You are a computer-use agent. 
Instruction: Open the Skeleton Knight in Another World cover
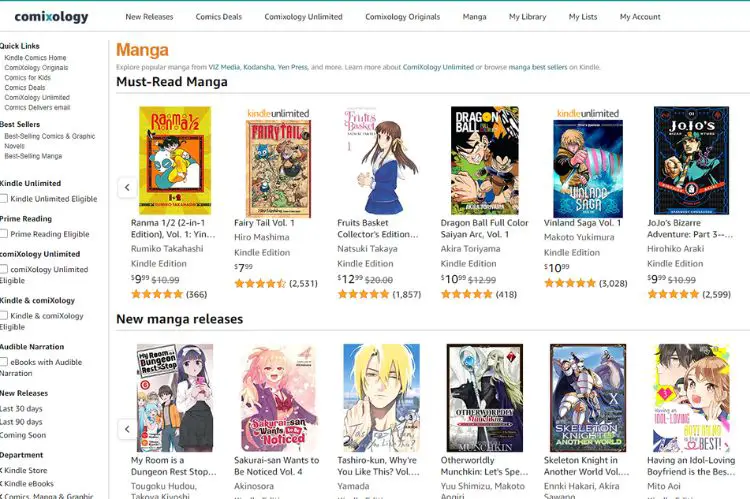click(588, 398)
